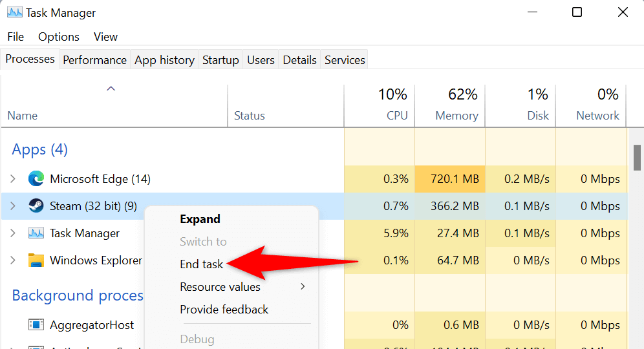Click the AggregatorHost process icon

36,325
